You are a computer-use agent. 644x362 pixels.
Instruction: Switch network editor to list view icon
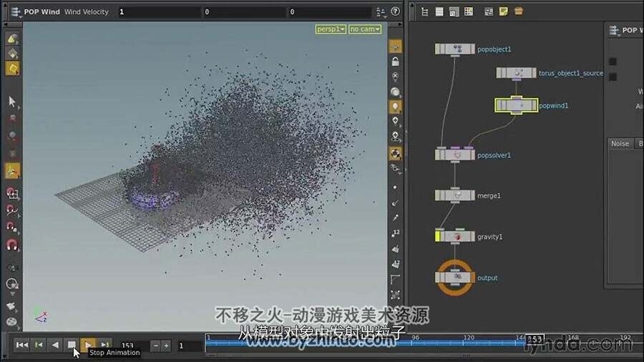(x=439, y=11)
